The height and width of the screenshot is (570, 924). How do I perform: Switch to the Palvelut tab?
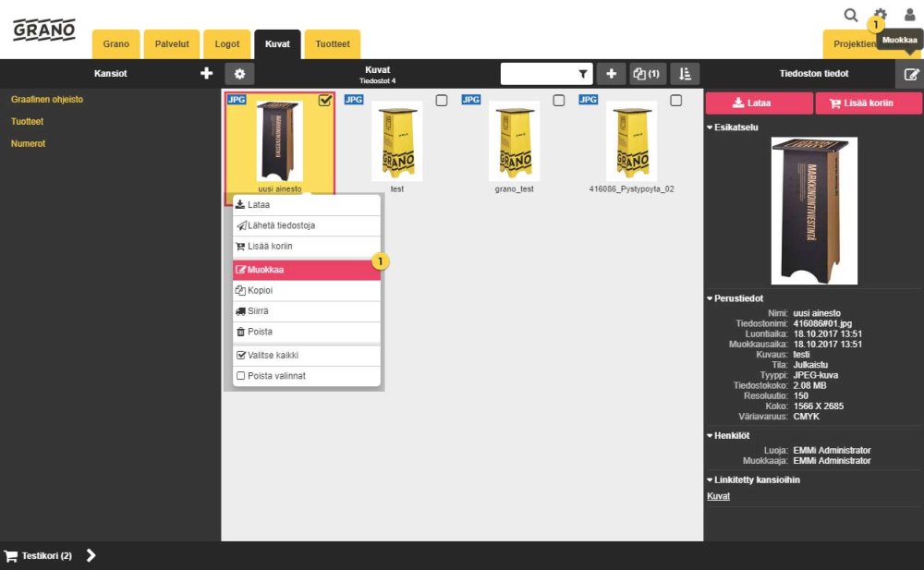click(172, 44)
